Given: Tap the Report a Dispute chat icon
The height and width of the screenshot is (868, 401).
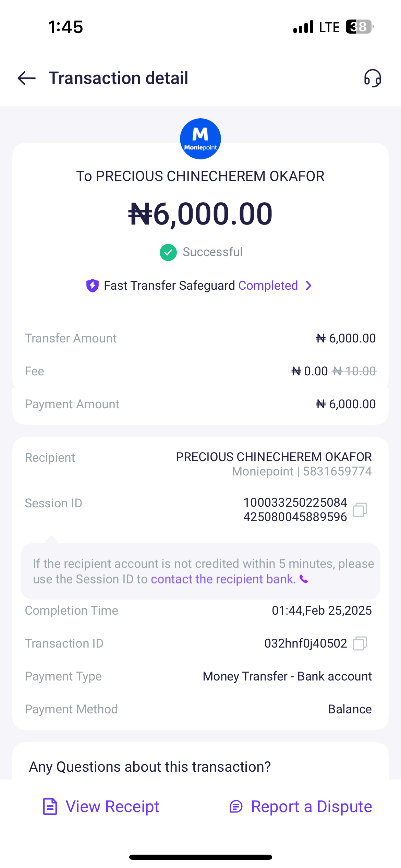Looking at the screenshot, I should click(236, 807).
